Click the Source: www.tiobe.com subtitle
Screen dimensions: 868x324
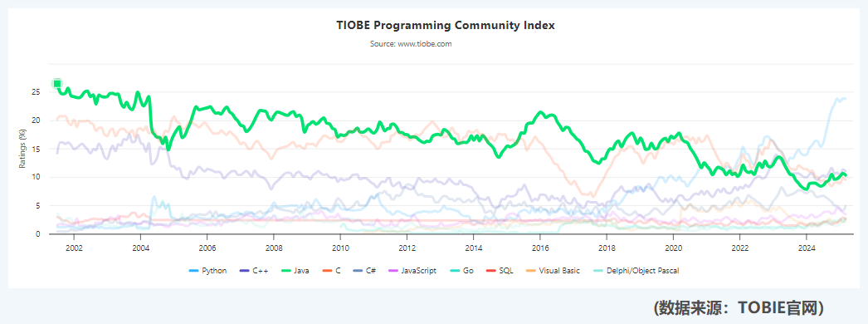411,44
